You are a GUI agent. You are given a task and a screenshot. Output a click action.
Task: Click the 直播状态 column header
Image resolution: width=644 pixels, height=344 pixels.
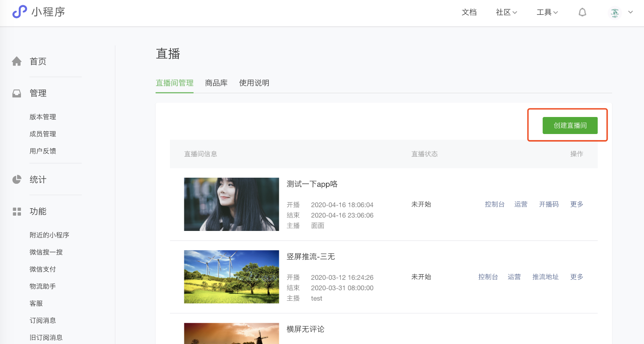click(x=425, y=154)
